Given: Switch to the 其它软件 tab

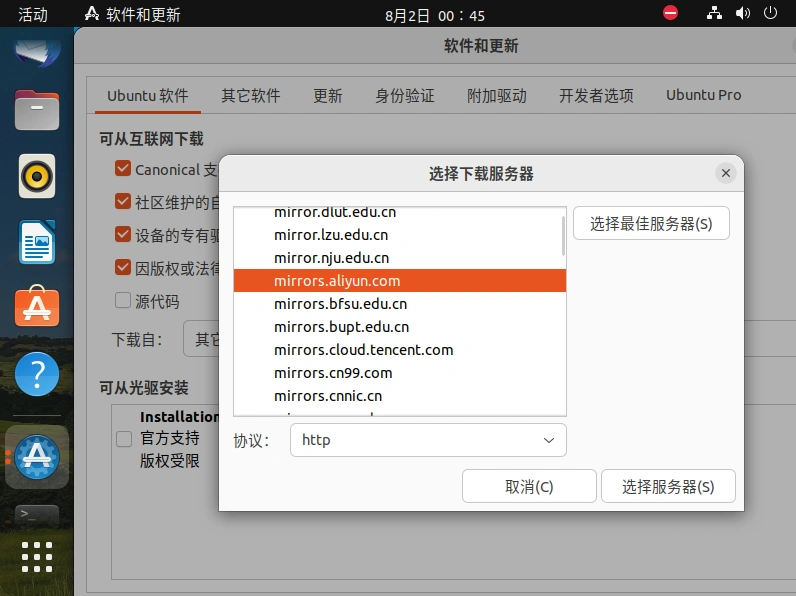Looking at the screenshot, I should click(251, 95).
